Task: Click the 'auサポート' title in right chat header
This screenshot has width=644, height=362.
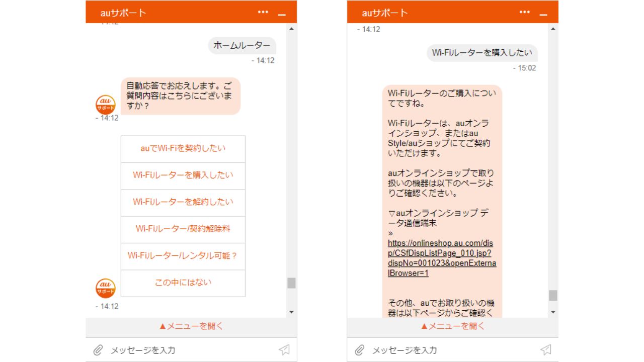Action: pyautogui.click(x=385, y=13)
